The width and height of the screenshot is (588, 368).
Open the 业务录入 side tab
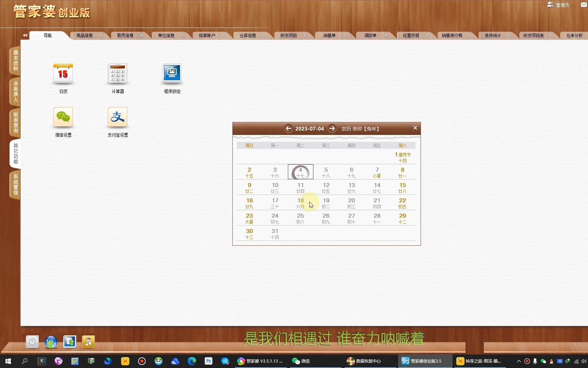point(15,91)
